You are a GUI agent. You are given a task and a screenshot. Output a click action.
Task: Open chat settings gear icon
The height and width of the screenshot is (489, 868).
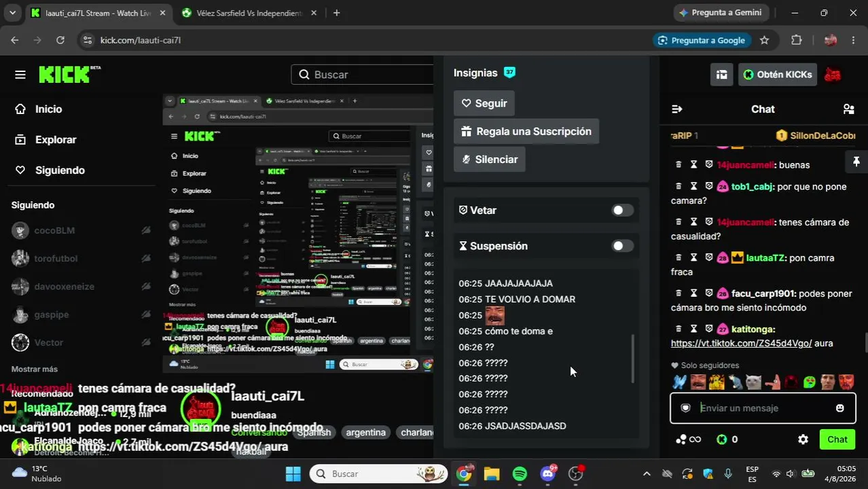click(x=803, y=439)
